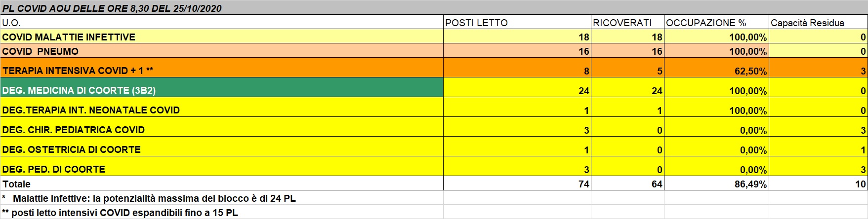Click DEG.TERAPIA INT. NEONATALE COVID cell
This screenshot has height=219, width=868.
click(x=91, y=110)
